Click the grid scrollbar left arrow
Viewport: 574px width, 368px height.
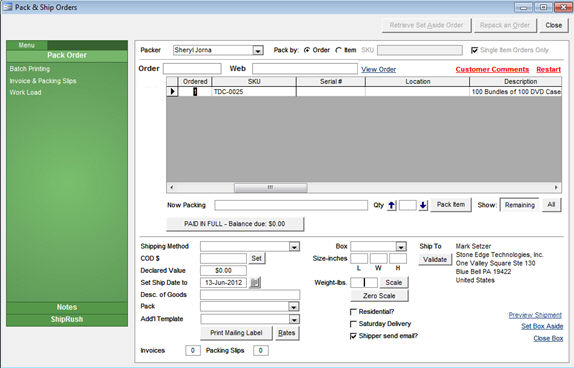click(172, 187)
